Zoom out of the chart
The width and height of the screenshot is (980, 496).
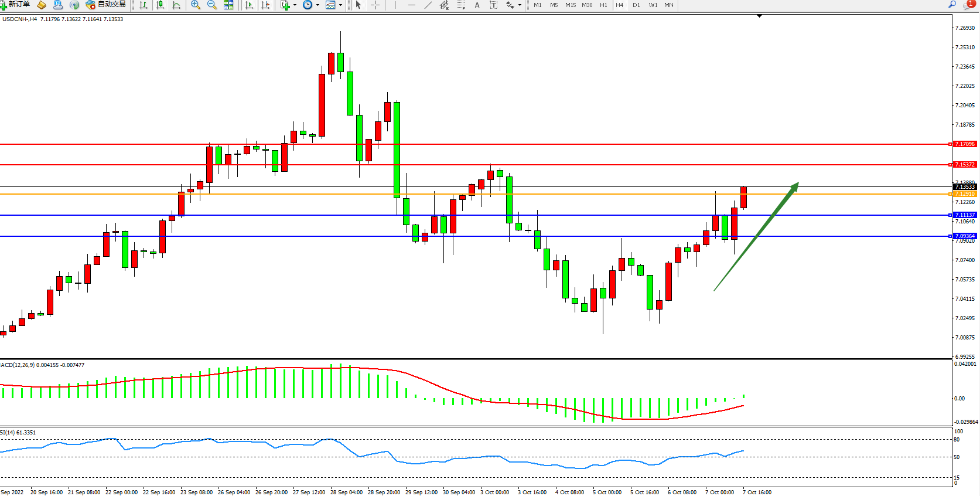click(212, 5)
